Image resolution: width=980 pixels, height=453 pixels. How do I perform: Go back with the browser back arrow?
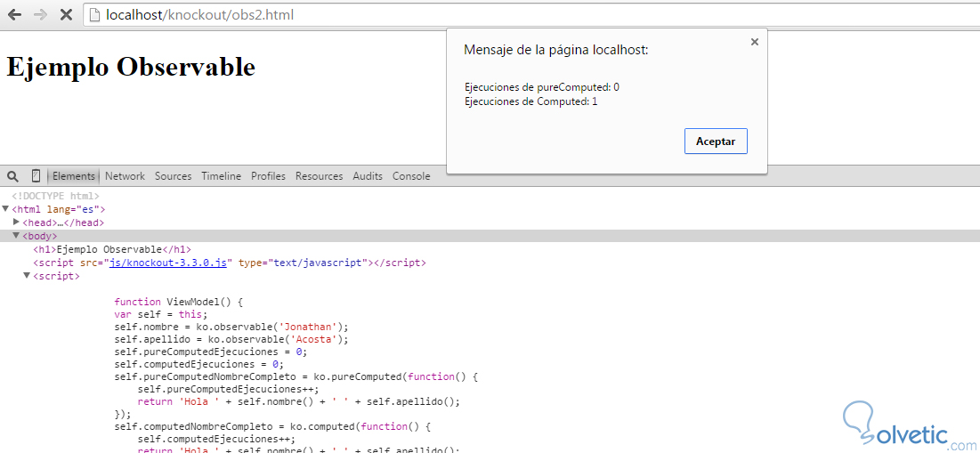pyautogui.click(x=14, y=16)
